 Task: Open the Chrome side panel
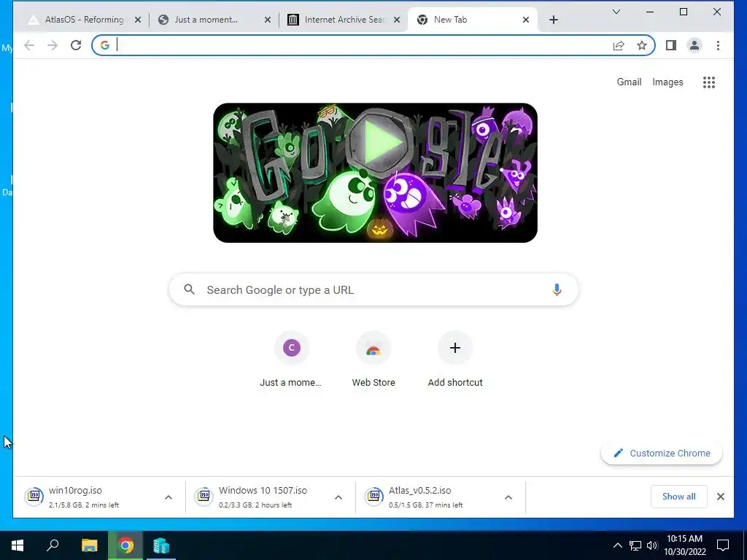(x=671, y=45)
